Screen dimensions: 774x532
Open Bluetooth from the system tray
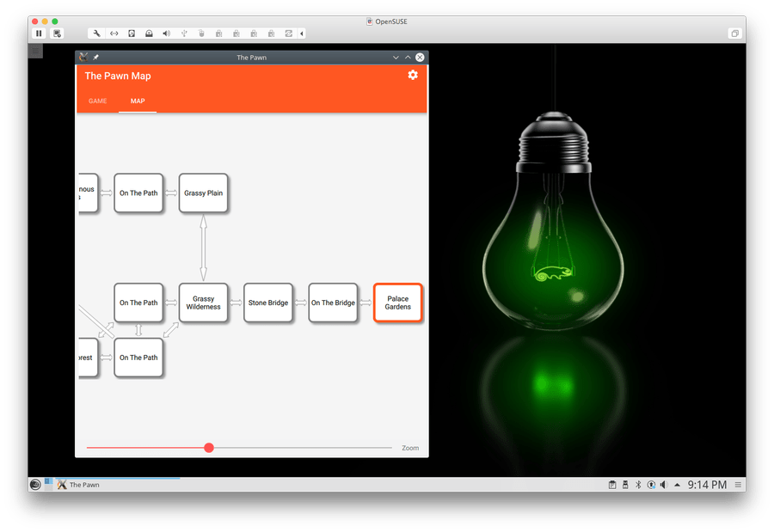(638, 485)
